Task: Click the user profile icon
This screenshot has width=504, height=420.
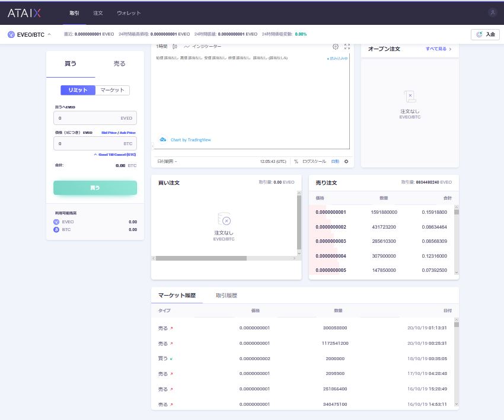Action: (x=492, y=12)
